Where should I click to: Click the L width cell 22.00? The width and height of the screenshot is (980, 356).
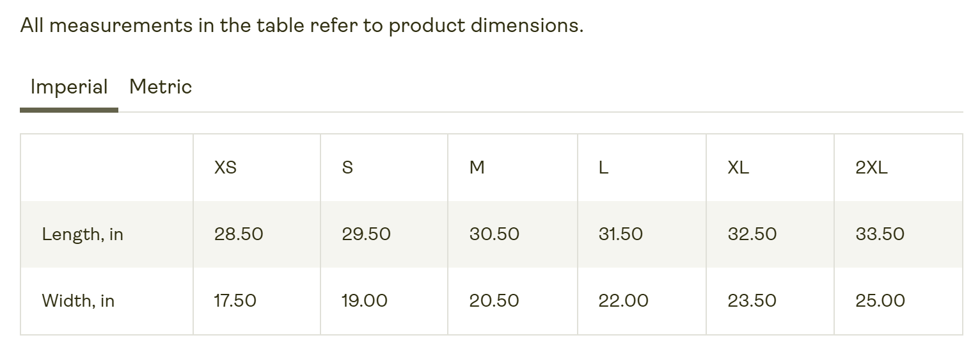(x=623, y=300)
